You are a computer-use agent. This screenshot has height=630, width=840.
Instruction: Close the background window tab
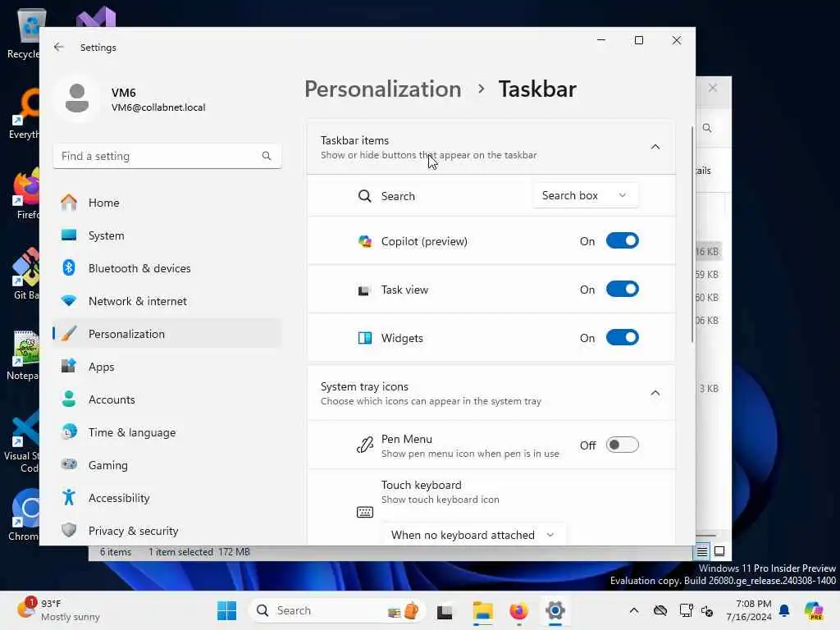click(713, 88)
